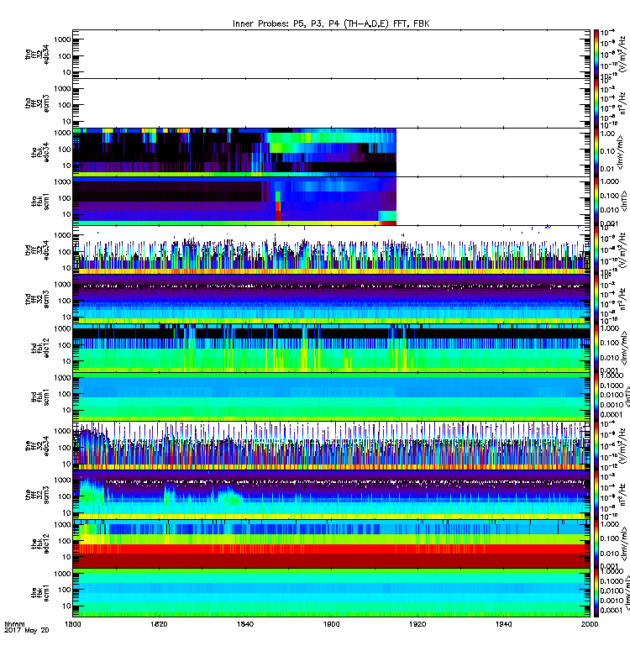Image resolution: width=630 pixels, height=672 pixels.
Task: Click the color bar beside the fbk edc12 panel
Action: click(596, 543)
